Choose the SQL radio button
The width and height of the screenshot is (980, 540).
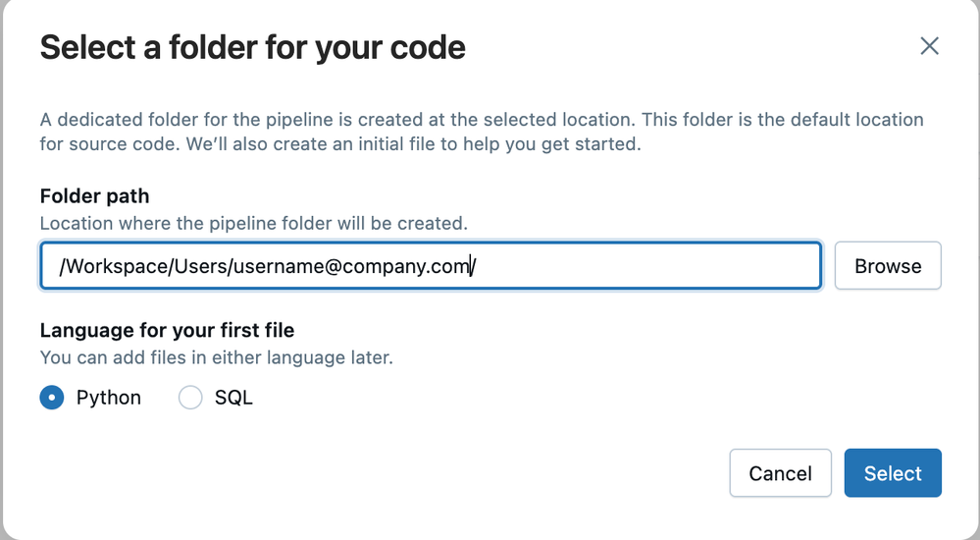[190, 398]
